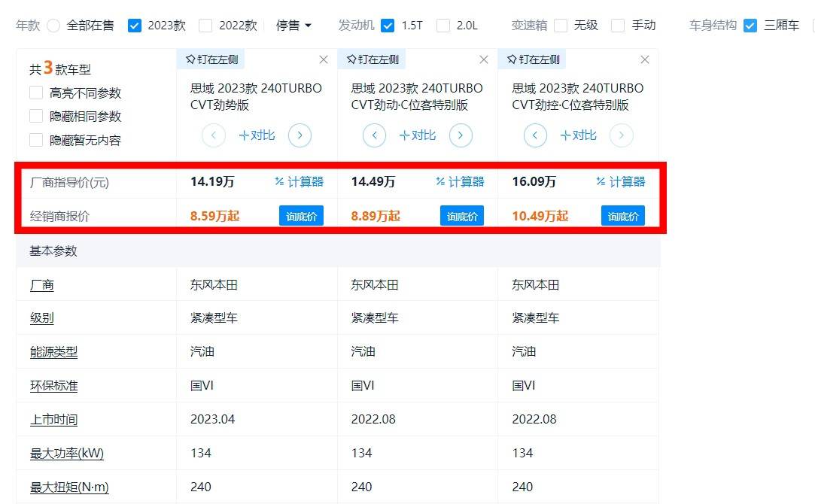Click the 8.89万起 dealer price
Screen dimensions: 815x504
[x=376, y=216]
